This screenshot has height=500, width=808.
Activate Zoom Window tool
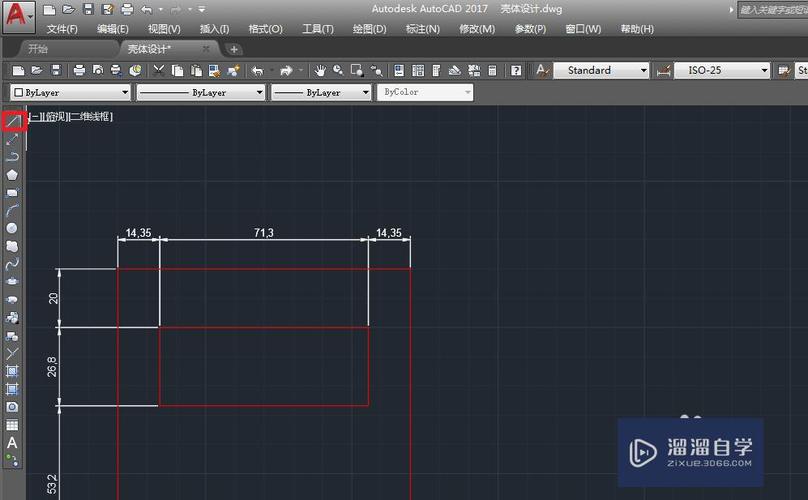click(x=357, y=70)
